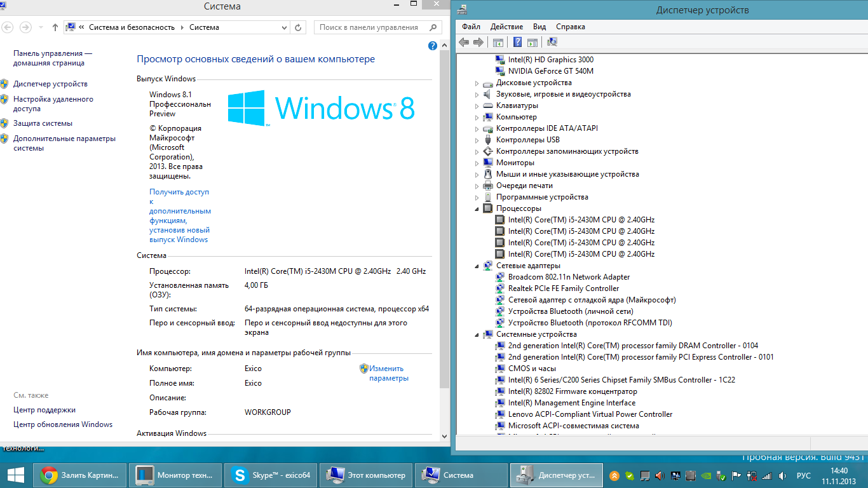Open Центр поддержки link
This screenshot has height=488, width=868.
click(x=44, y=410)
